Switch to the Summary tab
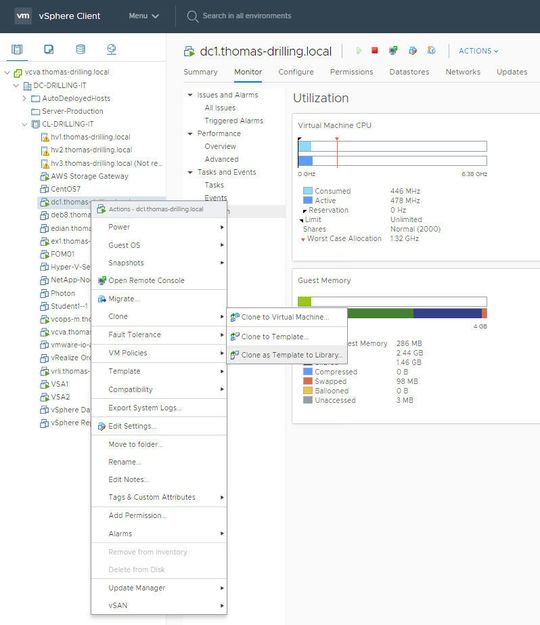540x625 pixels. click(x=200, y=72)
